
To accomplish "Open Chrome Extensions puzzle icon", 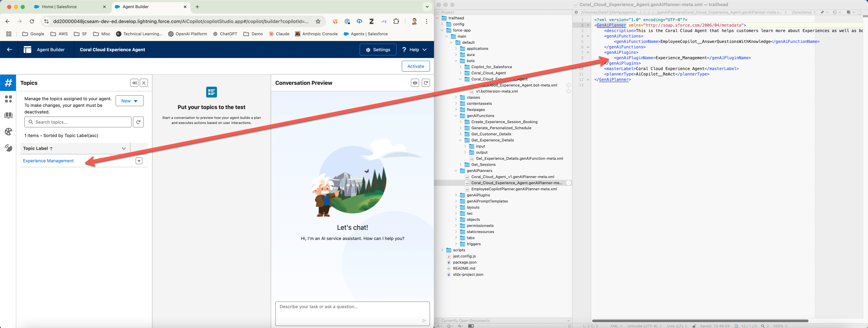I will (x=396, y=21).
